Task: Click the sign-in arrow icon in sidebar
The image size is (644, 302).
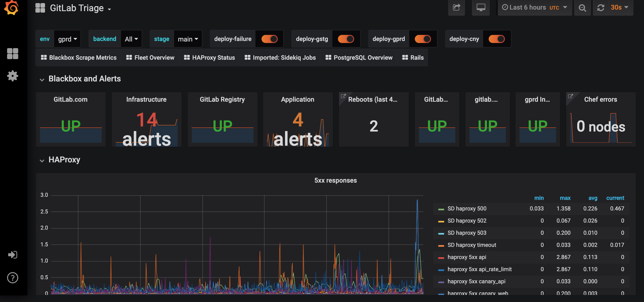Action: point(12,254)
